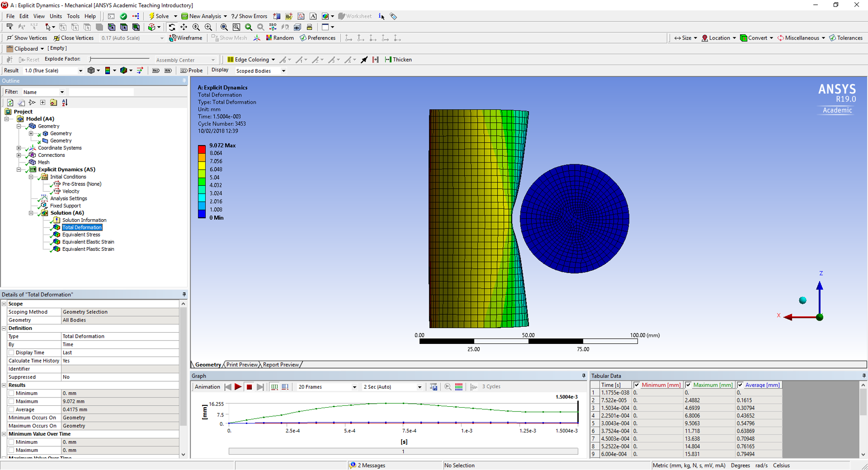
Task: Open the Scoped Bodies display dropdown
Action: click(x=283, y=71)
